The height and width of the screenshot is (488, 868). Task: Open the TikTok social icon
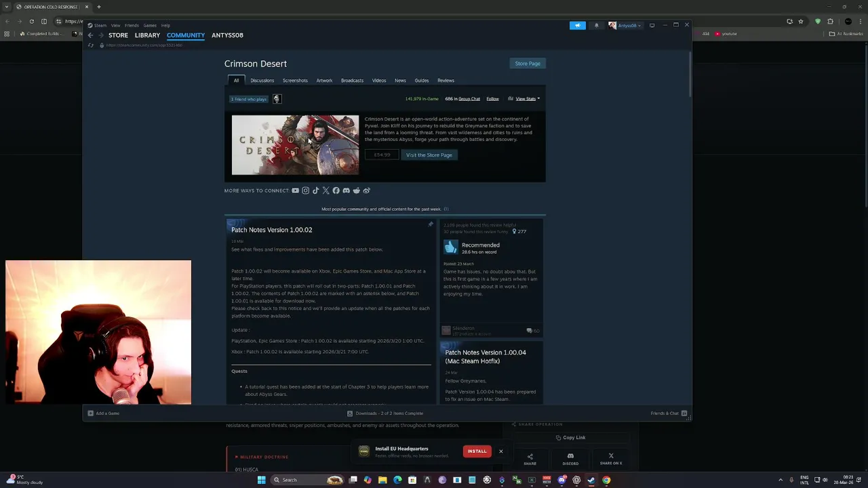315,190
